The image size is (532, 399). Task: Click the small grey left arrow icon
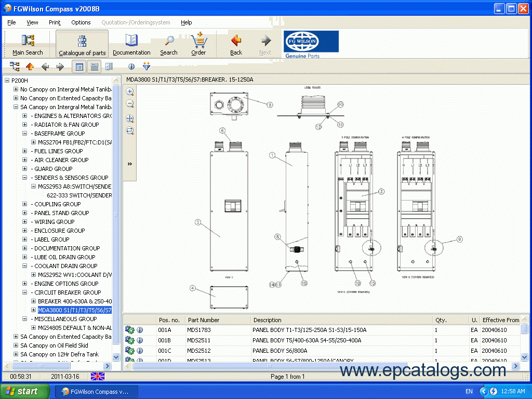[45, 66]
